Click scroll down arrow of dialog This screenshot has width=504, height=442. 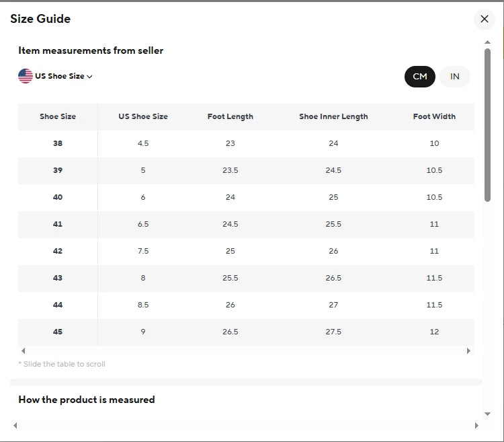pyautogui.click(x=488, y=414)
